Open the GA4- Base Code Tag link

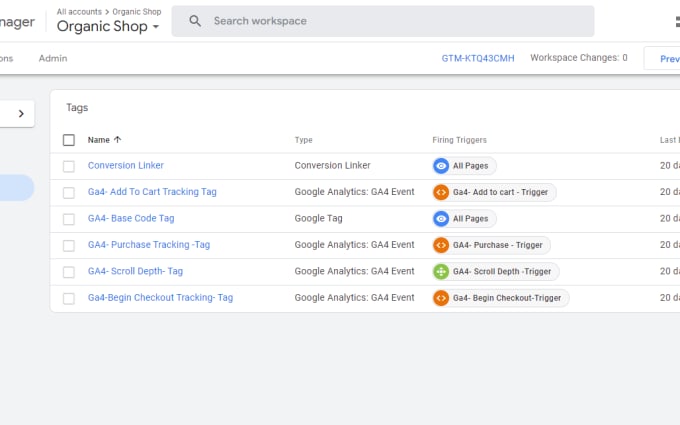click(131, 218)
